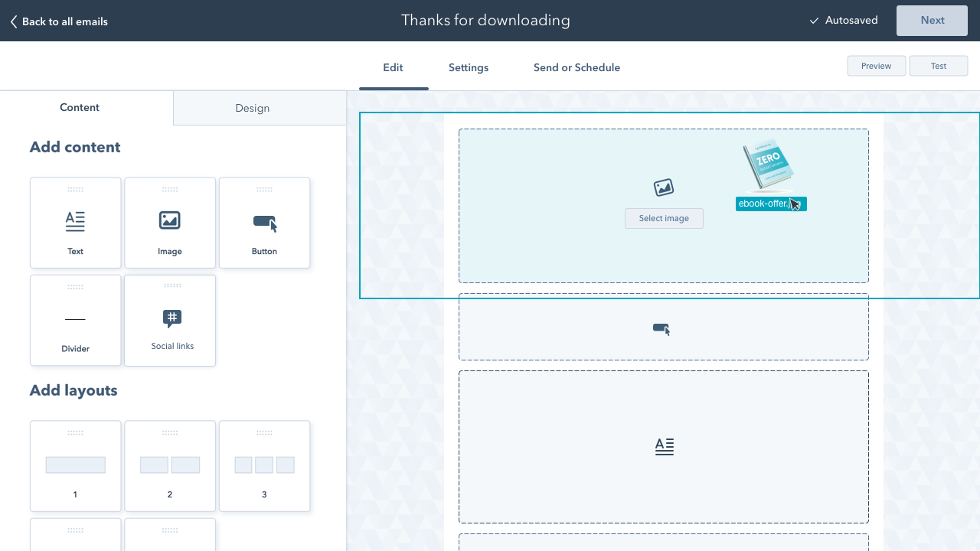Choose the Button content block

point(264,223)
